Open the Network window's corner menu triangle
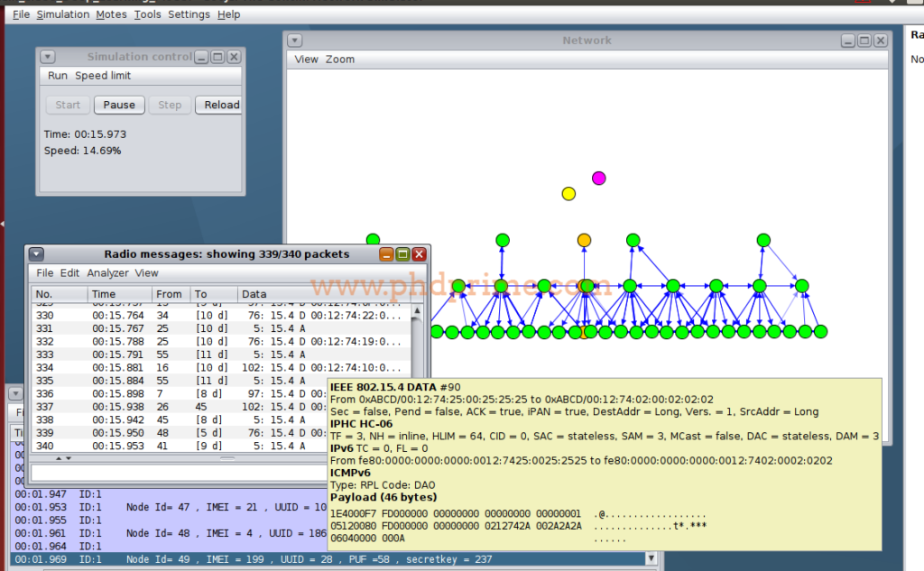The image size is (924, 571). pyautogui.click(x=293, y=40)
